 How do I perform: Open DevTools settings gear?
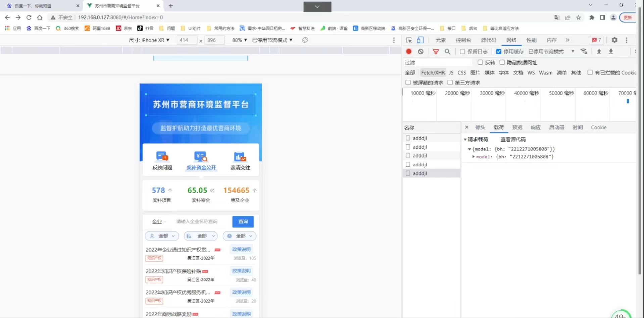coord(614,40)
